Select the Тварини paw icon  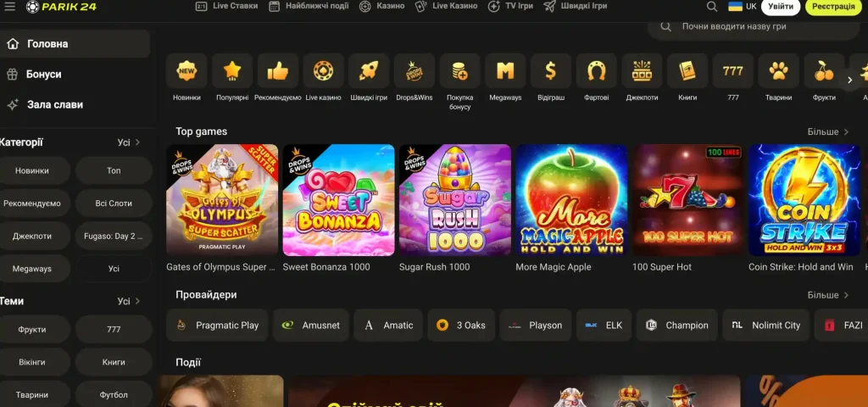pos(779,71)
